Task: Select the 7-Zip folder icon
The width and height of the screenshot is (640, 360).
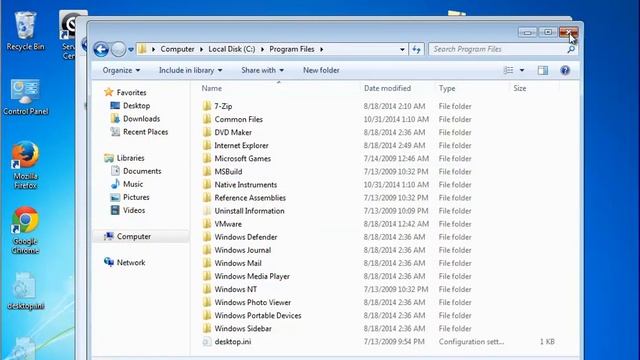Action: (207, 106)
